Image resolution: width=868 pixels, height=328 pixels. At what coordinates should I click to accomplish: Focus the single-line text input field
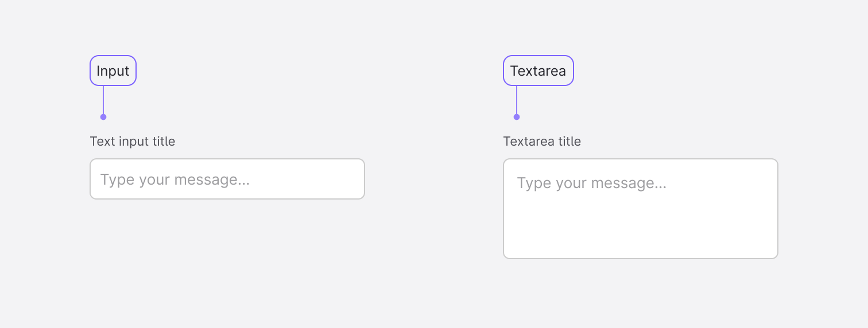coord(227,179)
